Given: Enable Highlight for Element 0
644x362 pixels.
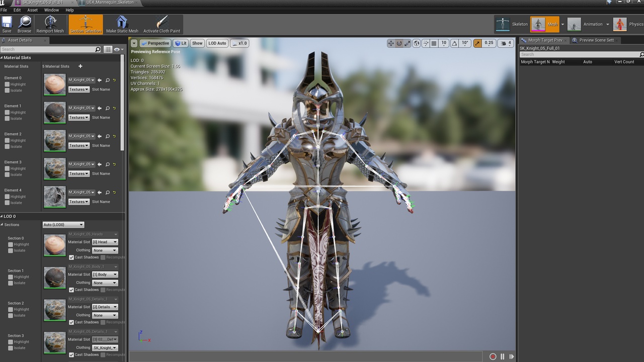Looking at the screenshot, I should click(x=7, y=84).
